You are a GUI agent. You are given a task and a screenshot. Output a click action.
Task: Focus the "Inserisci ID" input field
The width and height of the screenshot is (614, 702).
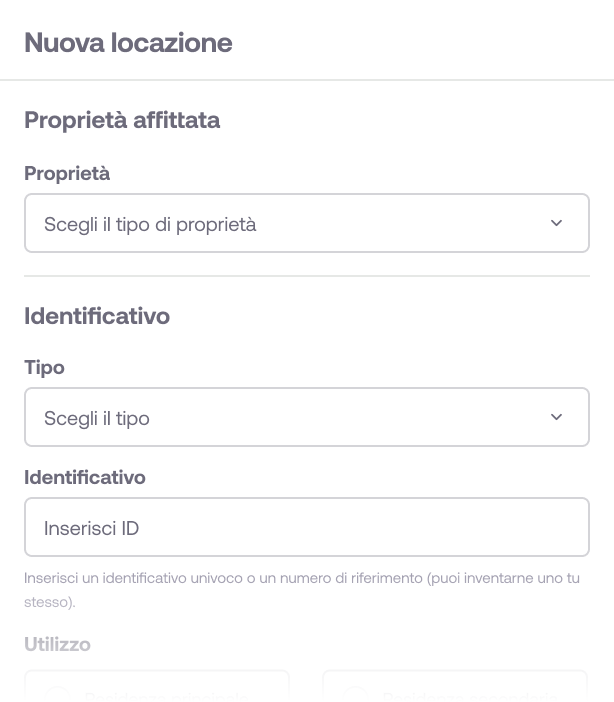(x=306, y=527)
